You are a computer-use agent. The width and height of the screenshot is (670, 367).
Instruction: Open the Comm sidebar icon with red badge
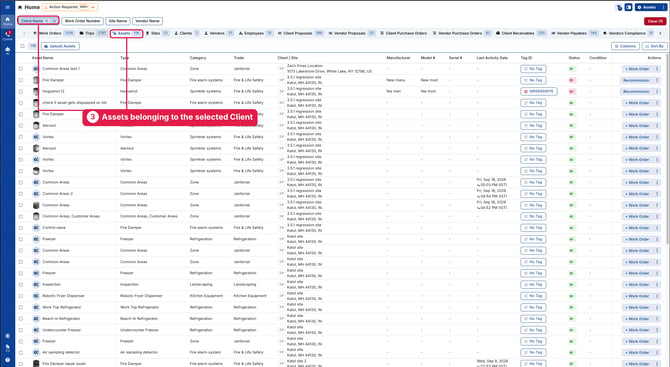click(x=7, y=35)
